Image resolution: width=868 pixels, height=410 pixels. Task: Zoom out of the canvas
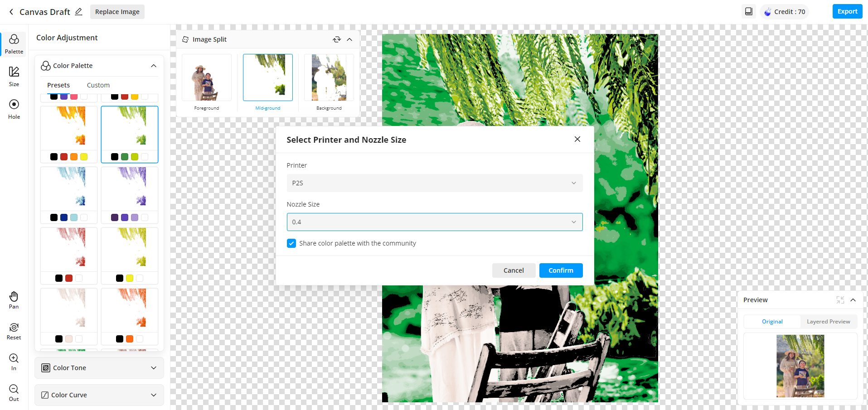(14, 392)
